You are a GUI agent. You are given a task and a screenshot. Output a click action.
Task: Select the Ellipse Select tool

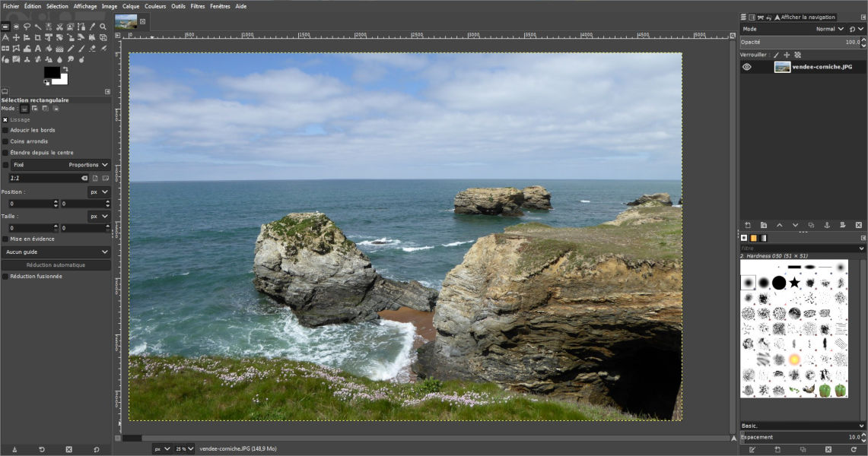[x=16, y=27]
